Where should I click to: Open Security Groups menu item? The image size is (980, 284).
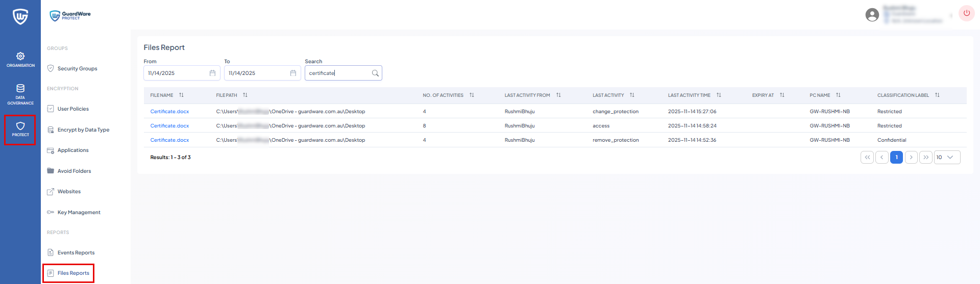[77, 69]
